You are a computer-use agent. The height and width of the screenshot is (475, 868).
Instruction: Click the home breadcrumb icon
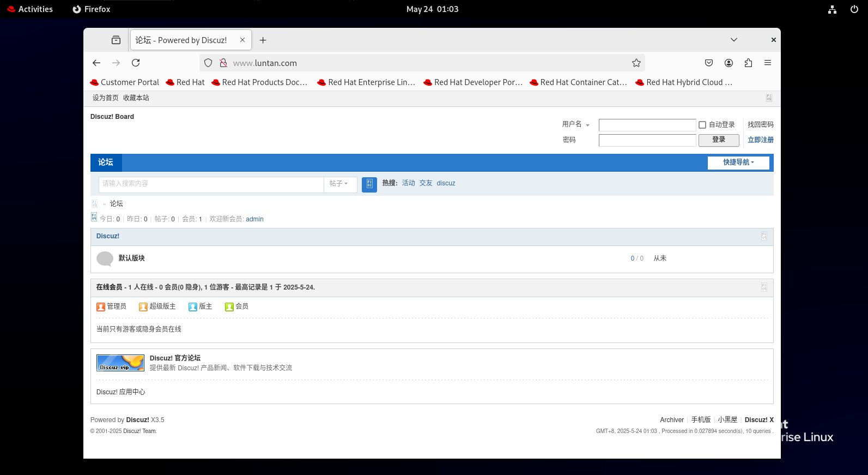click(94, 203)
